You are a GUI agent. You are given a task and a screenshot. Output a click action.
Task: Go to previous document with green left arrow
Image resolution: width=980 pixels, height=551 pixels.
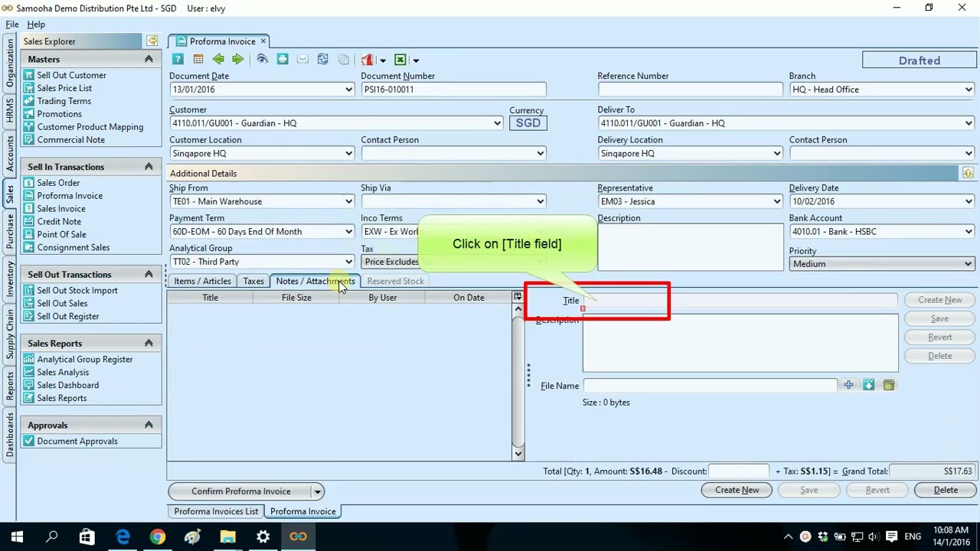tap(218, 60)
